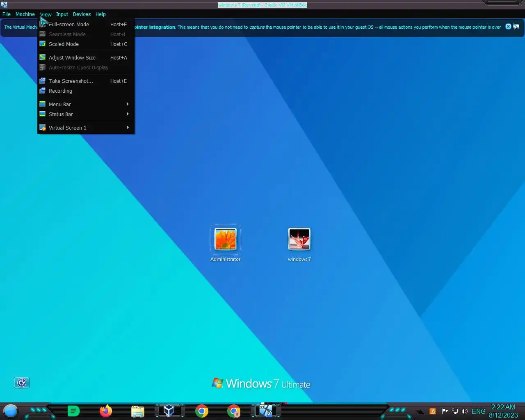
Task: Click the Start orb on taskbar
Action: [x=11, y=411]
